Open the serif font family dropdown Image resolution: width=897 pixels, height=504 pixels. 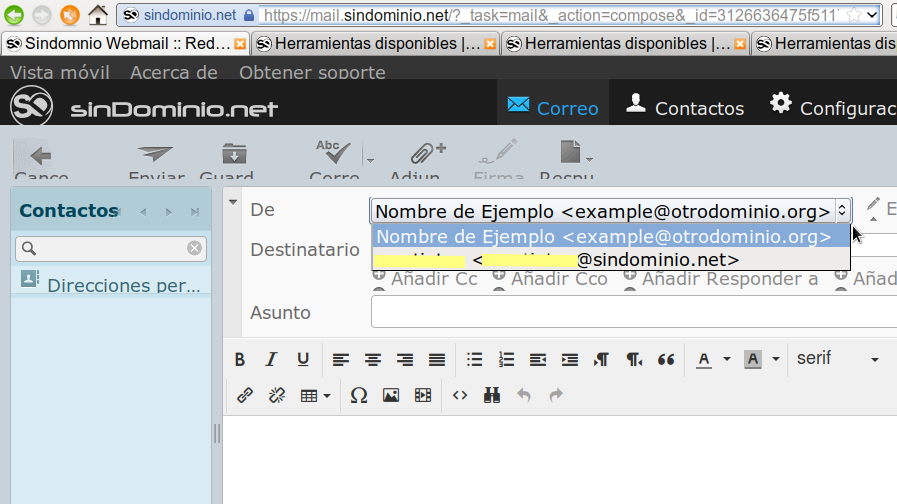[x=838, y=359]
